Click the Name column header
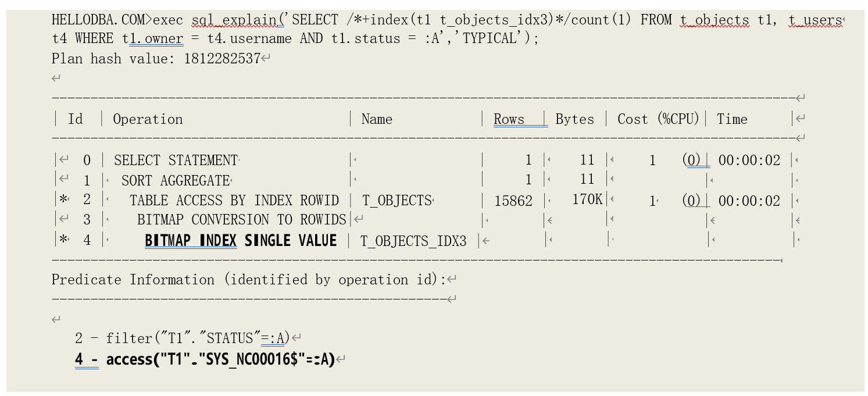This screenshot has height=396, width=868. pos(377,119)
